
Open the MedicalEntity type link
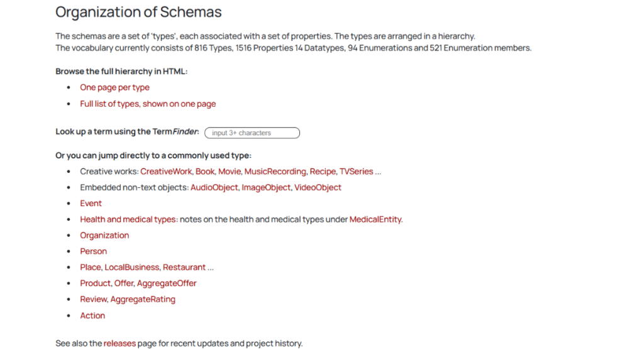[x=375, y=219]
